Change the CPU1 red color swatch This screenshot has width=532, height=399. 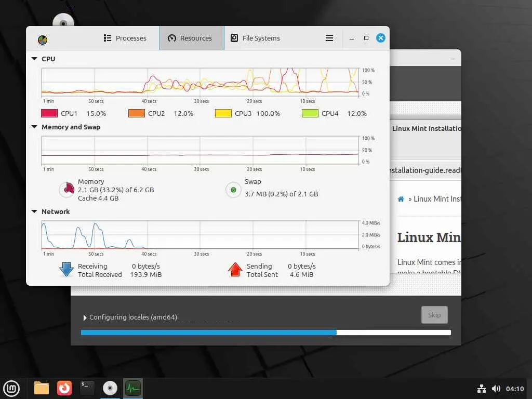point(49,113)
